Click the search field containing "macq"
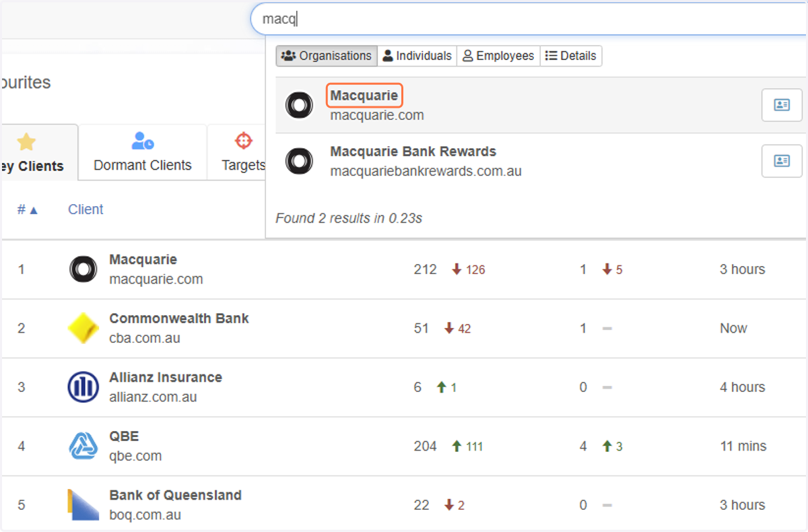 tap(529, 19)
